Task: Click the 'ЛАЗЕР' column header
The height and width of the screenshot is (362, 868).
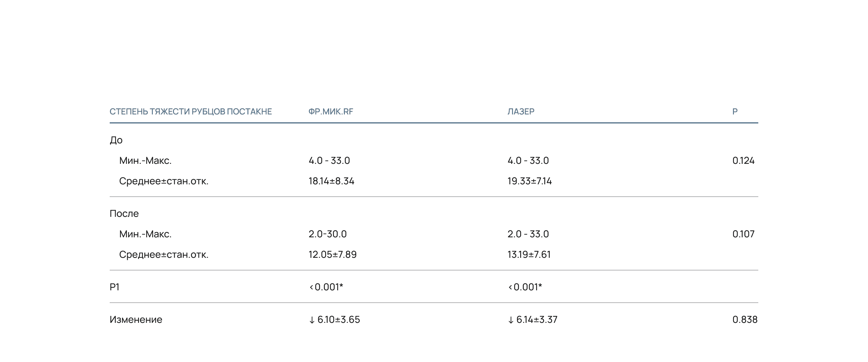Action: pyautogui.click(x=521, y=111)
